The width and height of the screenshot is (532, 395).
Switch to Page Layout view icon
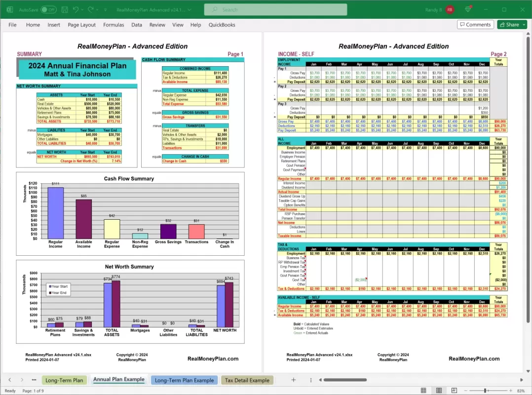coord(439,391)
